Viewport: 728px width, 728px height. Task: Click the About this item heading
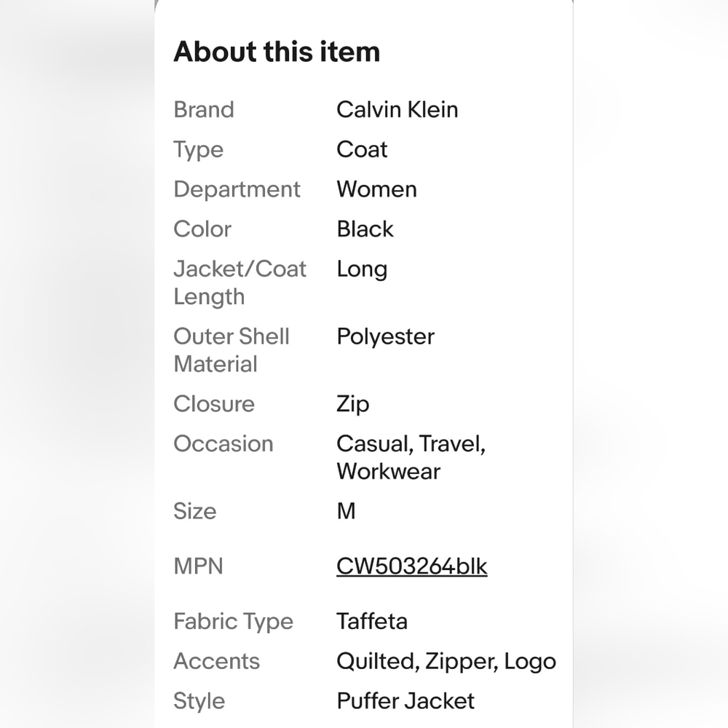click(x=277, y=51)
